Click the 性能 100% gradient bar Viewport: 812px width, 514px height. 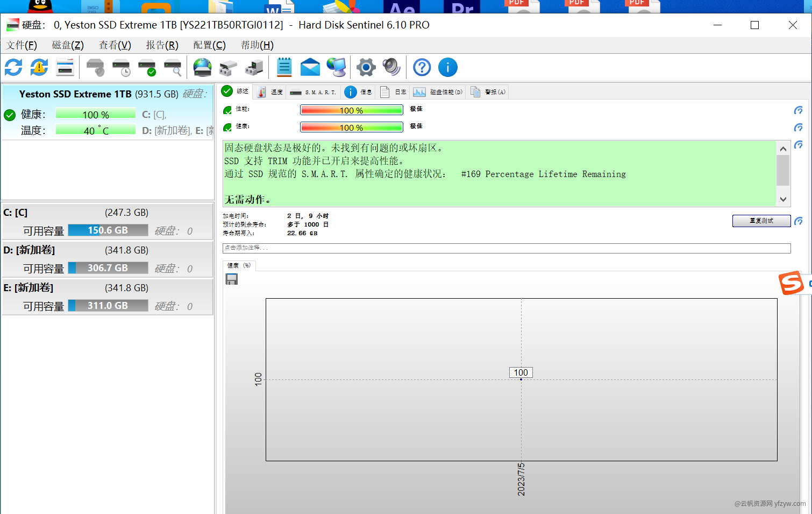click(351, 110)
